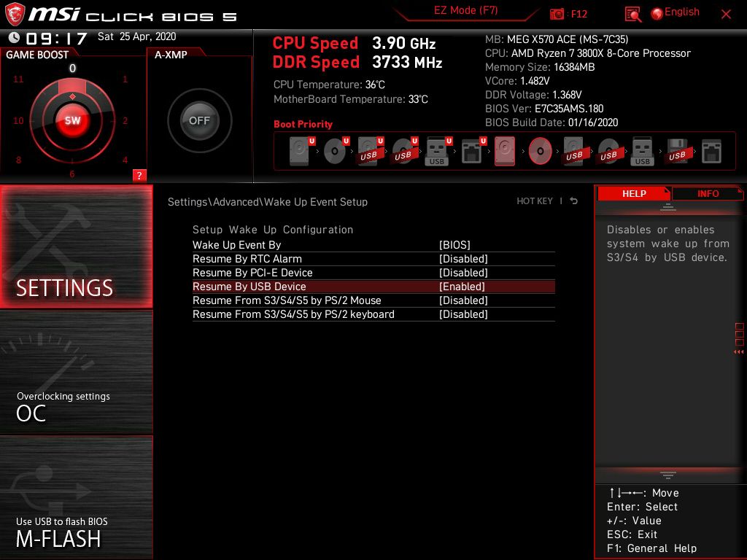Open the OC overclocking settings section
747x560 pixels.
tap(76, 373)
